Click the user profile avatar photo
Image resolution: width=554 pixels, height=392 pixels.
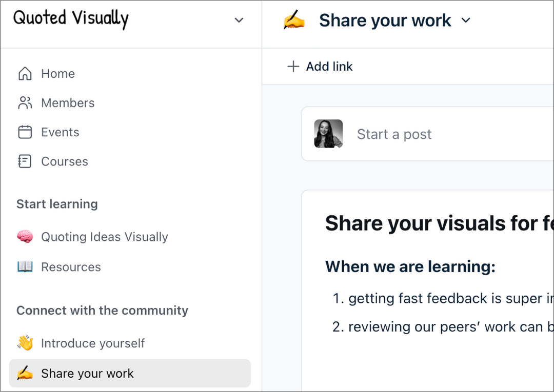coord(328,134)
